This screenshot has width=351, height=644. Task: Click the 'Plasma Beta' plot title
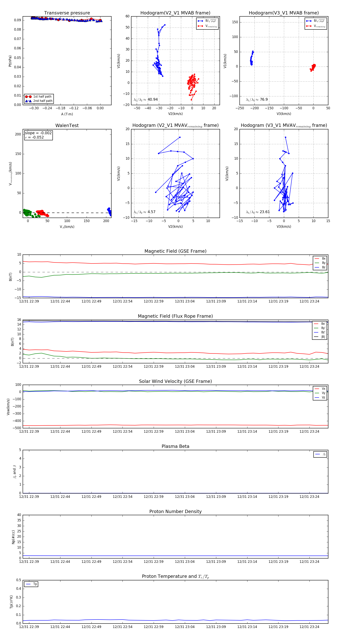click(175, 446)
